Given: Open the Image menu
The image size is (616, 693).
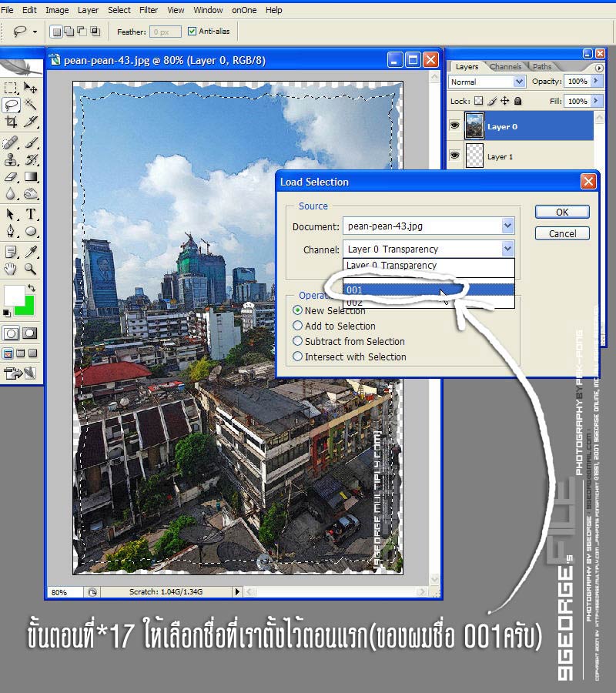Looking at the screenshot, I should tap(57, 10).
